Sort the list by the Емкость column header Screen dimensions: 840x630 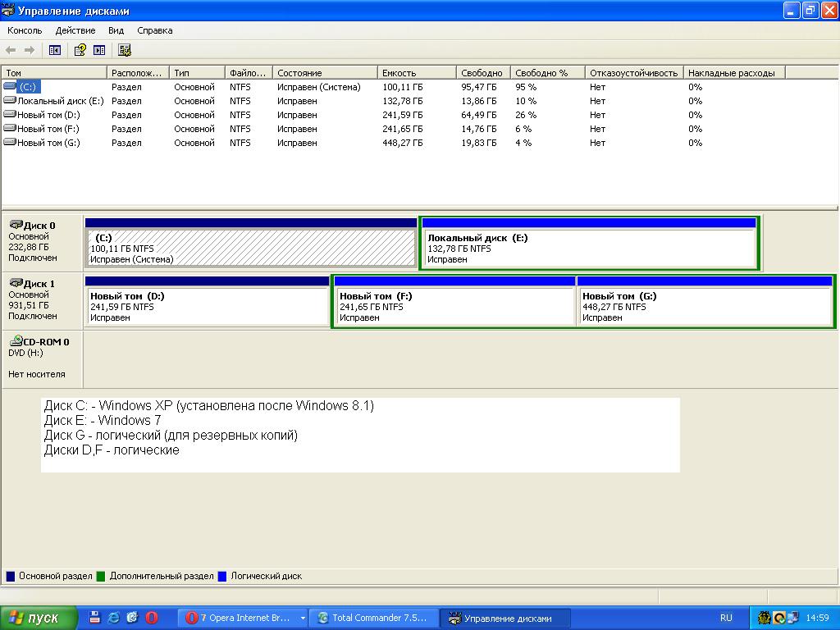tap(416, 73)
